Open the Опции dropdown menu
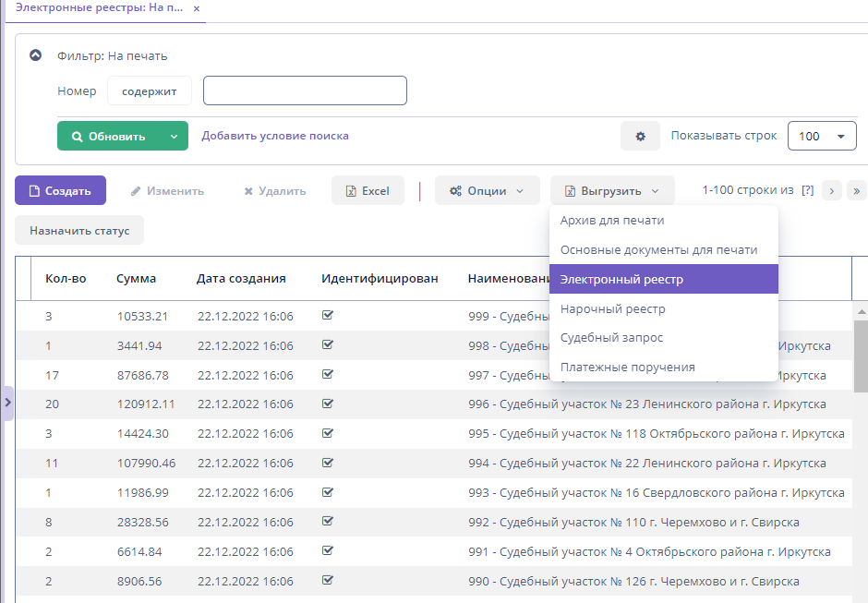 click(x=487, y=191)
